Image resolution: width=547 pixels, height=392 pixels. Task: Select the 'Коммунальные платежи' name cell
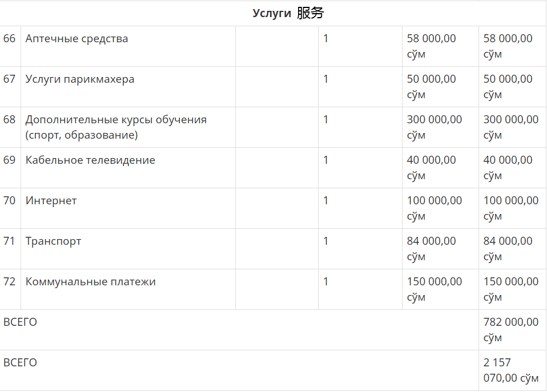pyautogui.click(x=90, y=282)
